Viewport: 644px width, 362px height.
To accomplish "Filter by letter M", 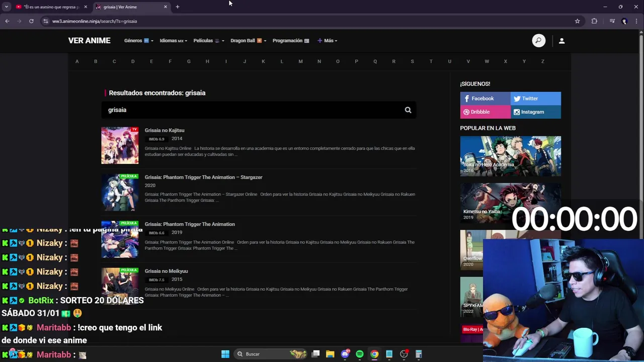I will click(x=300, y=61).
